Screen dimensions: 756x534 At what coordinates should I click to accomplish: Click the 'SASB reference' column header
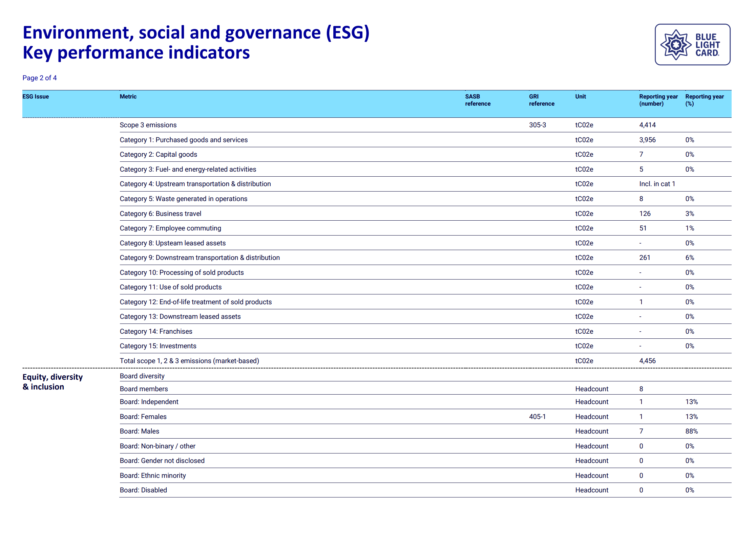pos(477,100)
